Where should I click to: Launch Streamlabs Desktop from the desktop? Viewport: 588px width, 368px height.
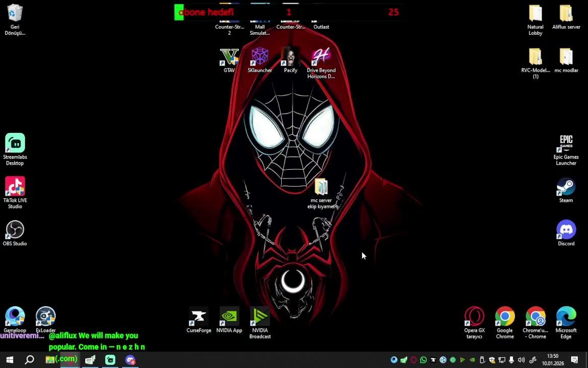point(15,149)
